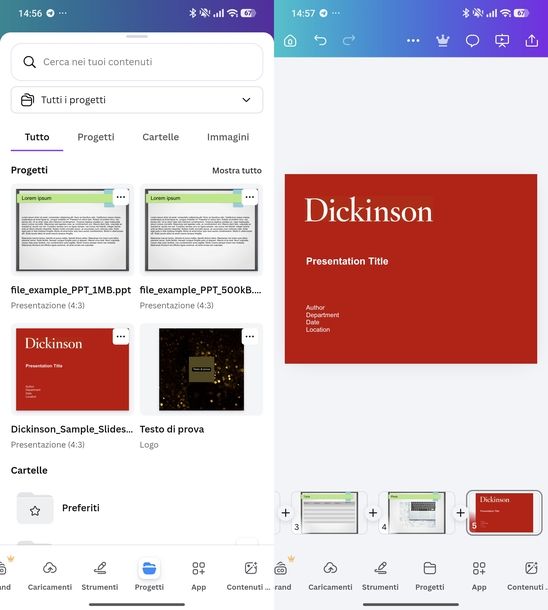The height and width of the screenshot is (610, 548).
Task: Select Presentation Title text on the slide
Action: pos(347,261)
